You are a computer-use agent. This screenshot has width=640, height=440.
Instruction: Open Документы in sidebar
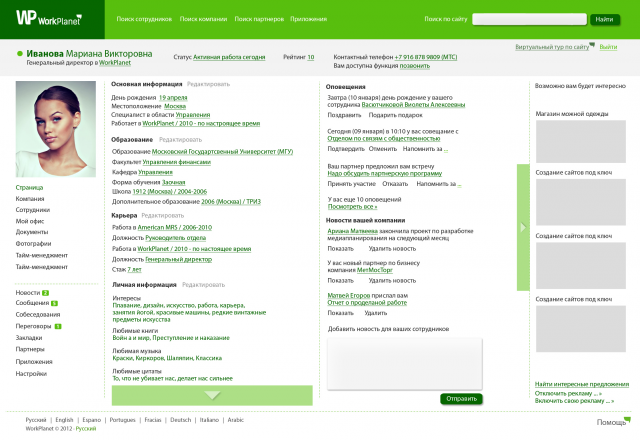pos(32,232)
